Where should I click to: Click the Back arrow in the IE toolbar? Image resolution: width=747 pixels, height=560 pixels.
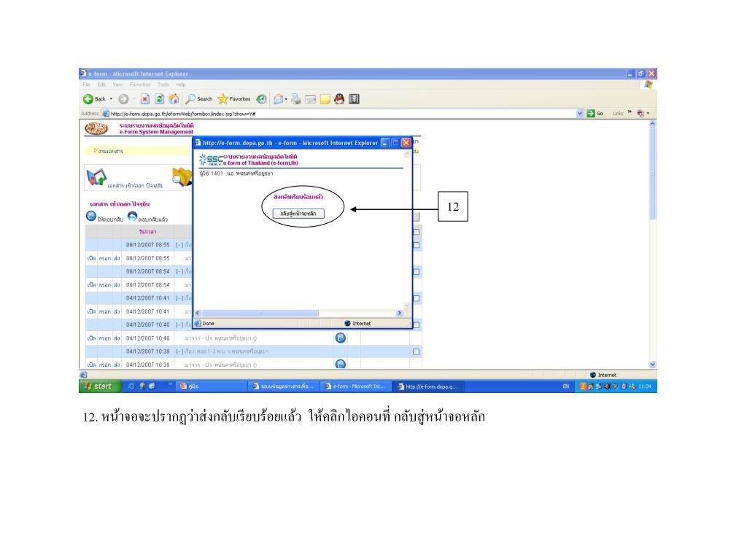[88, 99]
